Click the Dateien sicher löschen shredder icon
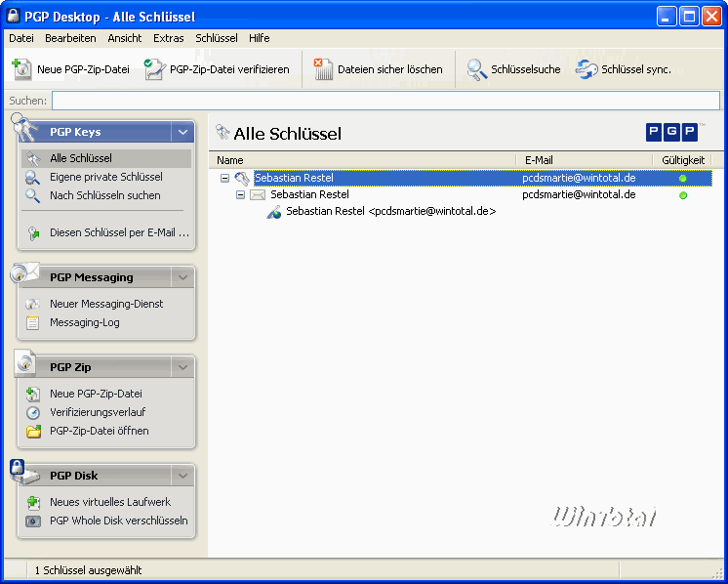The width and height of the screenshot is (728, 584). click(x=323, y=69)
